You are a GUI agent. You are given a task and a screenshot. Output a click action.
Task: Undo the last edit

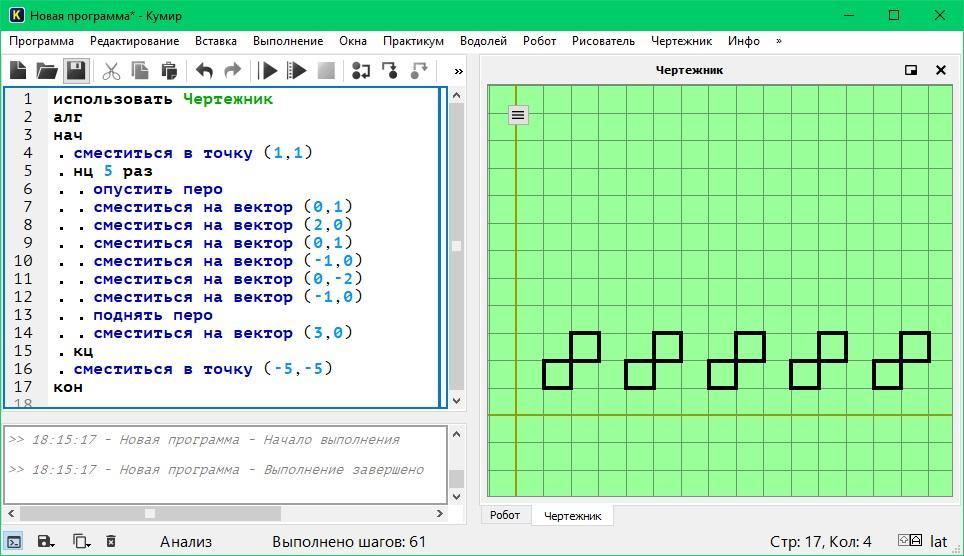(x=204, y=70)
